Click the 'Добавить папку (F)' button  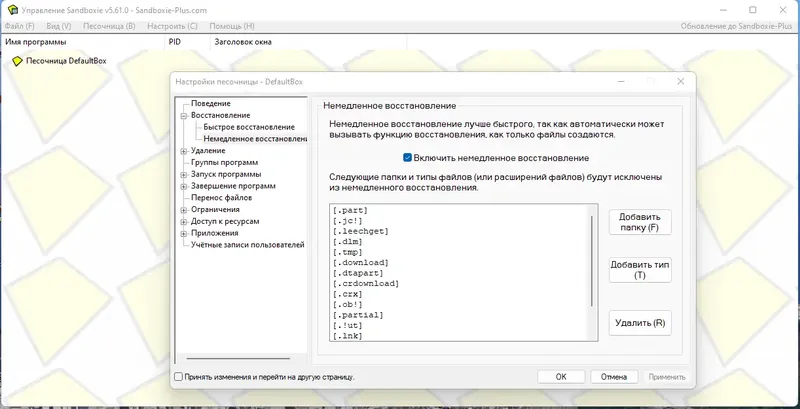click(x=640, y=222)
